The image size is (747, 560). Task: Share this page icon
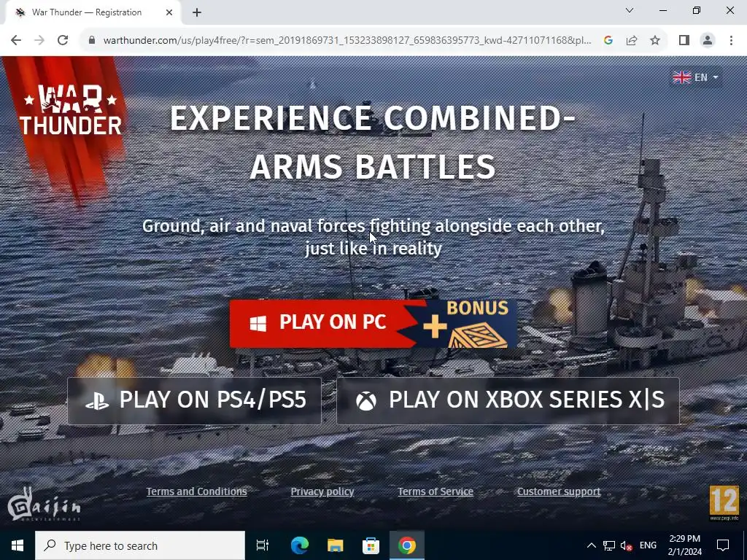coord(632,40)
